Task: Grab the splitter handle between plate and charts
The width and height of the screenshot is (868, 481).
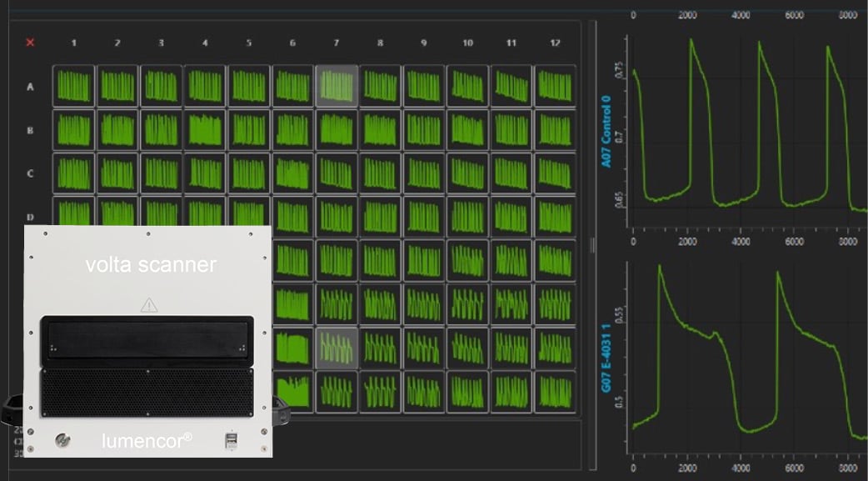Action: (593, 244)
